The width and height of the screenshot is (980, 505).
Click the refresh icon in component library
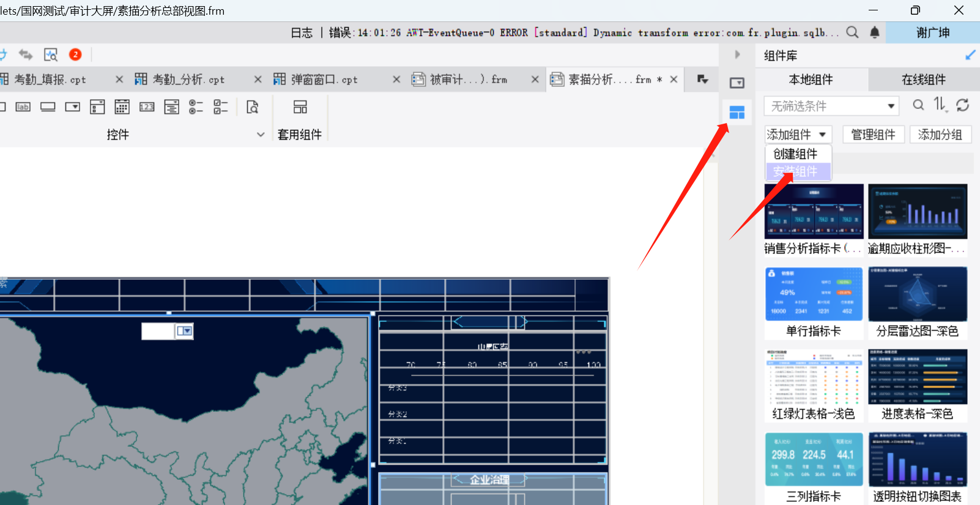pyautogui.click(x=962, y=105)
